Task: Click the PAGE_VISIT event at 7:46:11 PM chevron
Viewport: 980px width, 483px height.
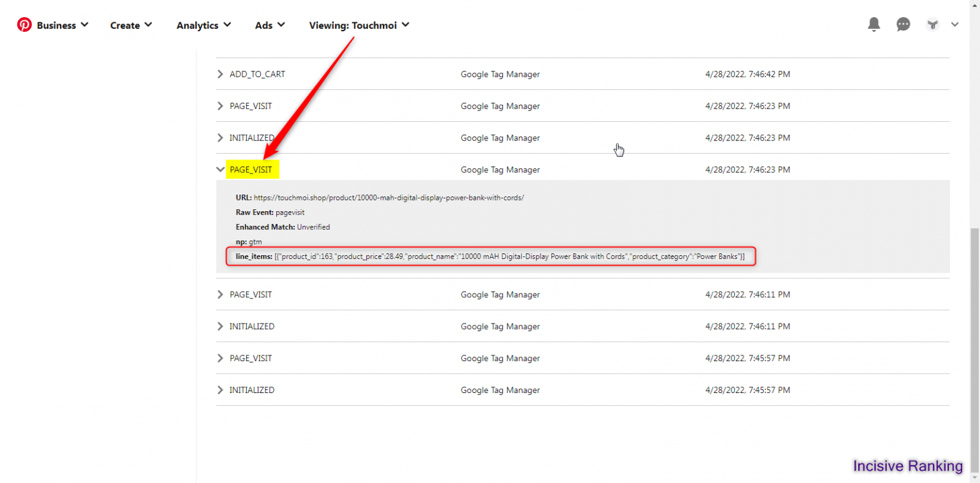Action: (220, 294)
